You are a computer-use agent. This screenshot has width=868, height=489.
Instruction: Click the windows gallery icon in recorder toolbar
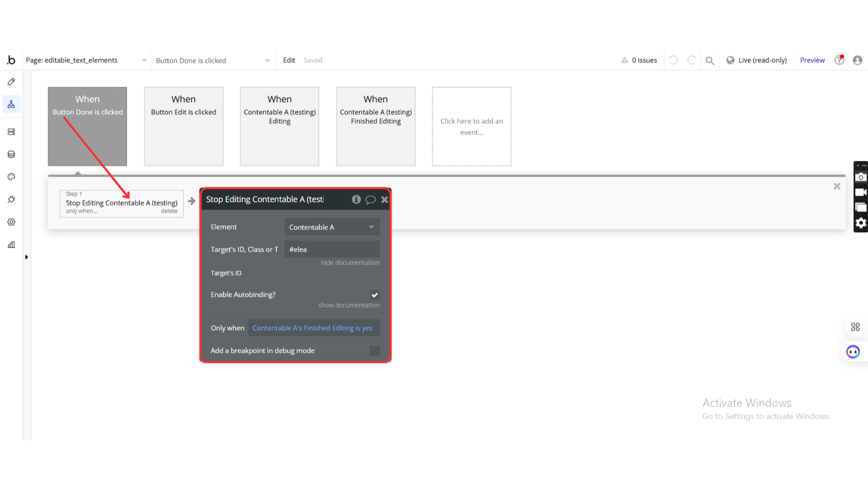point(861,207)
